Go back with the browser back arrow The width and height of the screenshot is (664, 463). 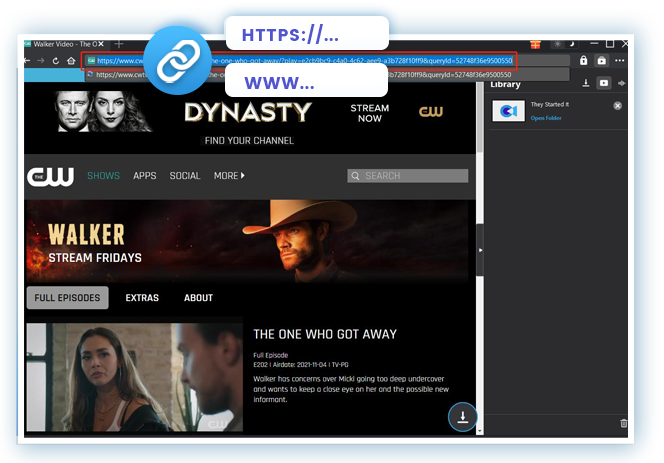pyautogui.click(x=27, y=61)
